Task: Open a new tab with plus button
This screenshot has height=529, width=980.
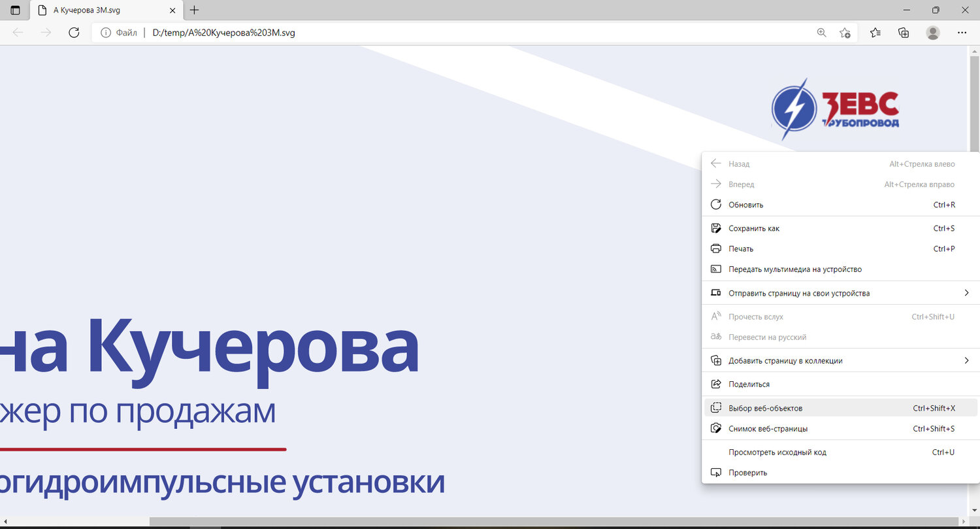Action: (194, 10)
